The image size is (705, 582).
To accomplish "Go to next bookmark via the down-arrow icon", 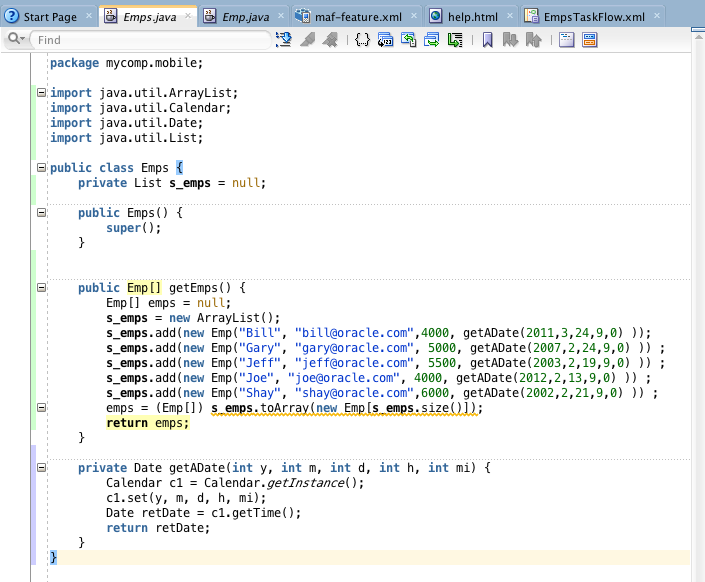I will (510, 40).
